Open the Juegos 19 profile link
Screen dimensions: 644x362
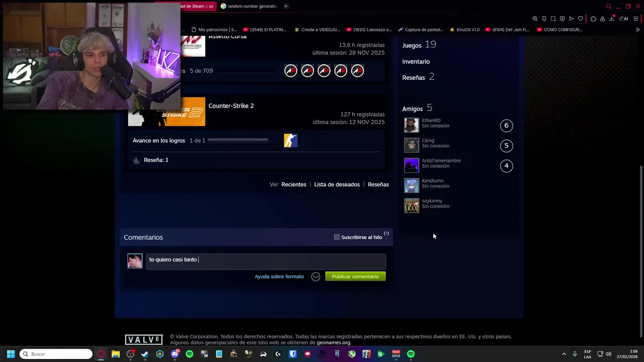pos(419,45)
